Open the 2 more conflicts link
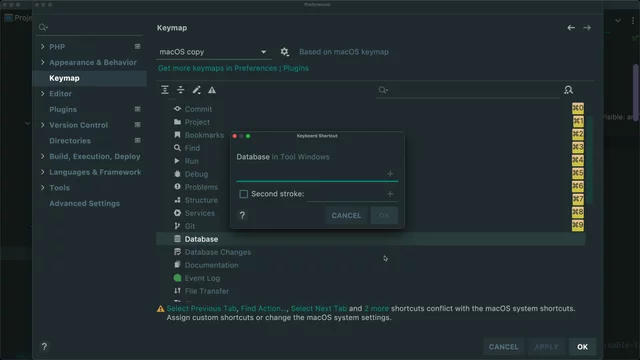This screenshot has height=360, width=640. [x=376, y=309]
